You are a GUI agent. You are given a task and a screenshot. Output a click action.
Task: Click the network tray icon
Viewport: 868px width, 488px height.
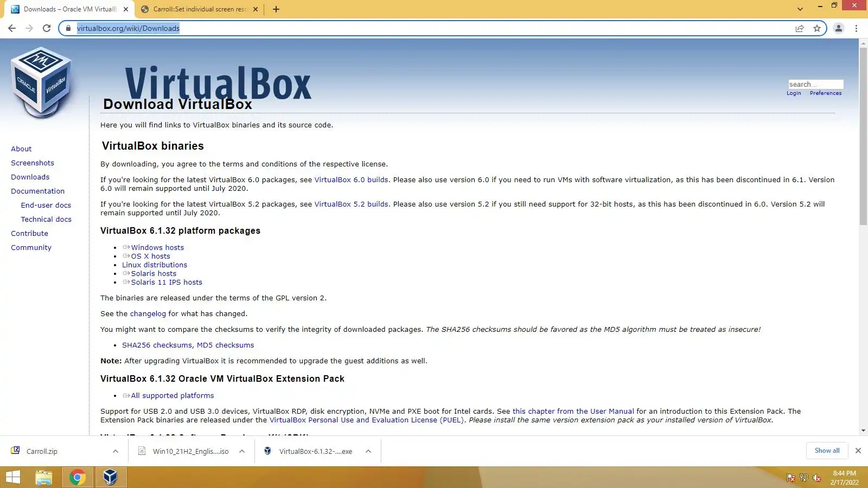tap(804, 478)
